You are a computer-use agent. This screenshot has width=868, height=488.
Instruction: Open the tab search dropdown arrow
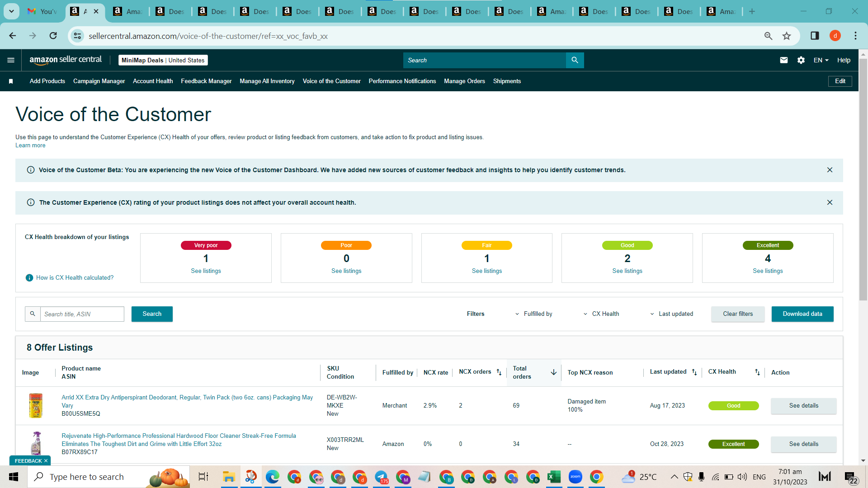[x=11, y=12]
